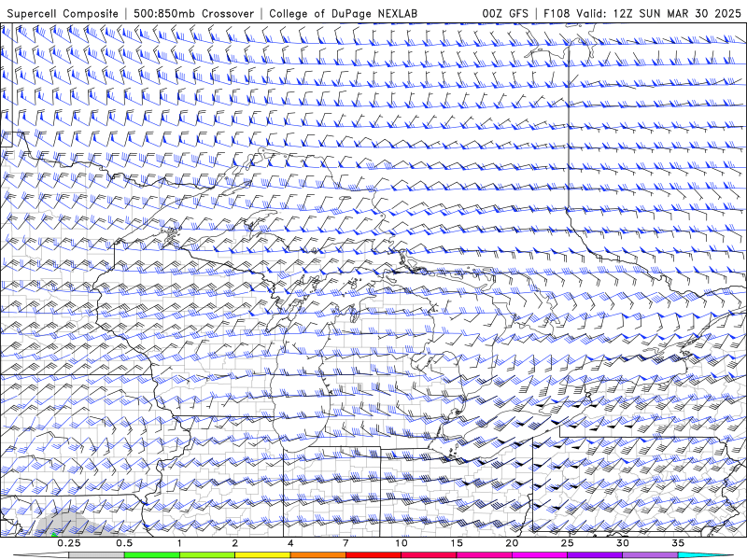
Task: Click the yellow color bar segment
Action: click(262, 554)
